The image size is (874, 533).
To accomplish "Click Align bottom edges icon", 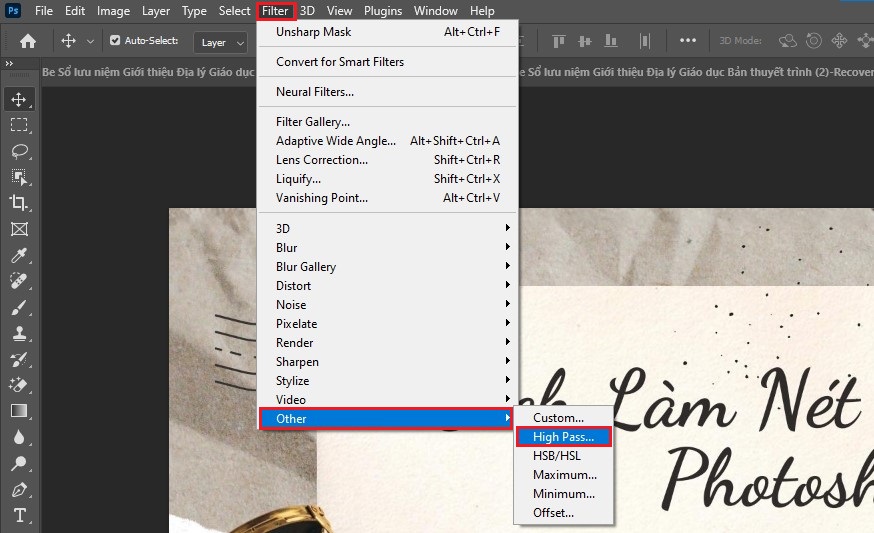I will pyautogui.click(x=611, y=41).
